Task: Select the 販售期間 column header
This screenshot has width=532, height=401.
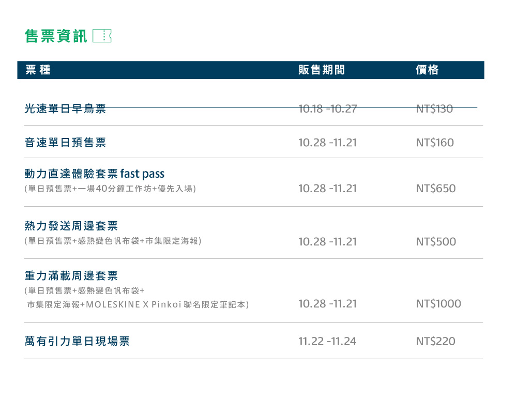Action: [321, 70]
